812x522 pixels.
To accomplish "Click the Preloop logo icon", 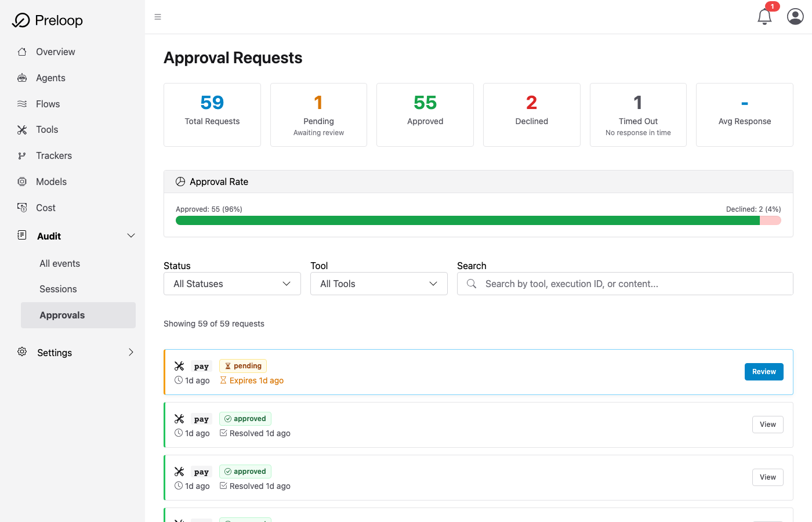I will pyautogui.click(x=21, y=20).
